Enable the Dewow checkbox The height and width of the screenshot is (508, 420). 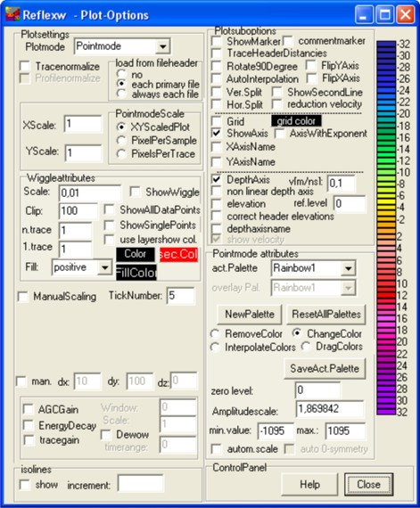click(x=105, y=435)
